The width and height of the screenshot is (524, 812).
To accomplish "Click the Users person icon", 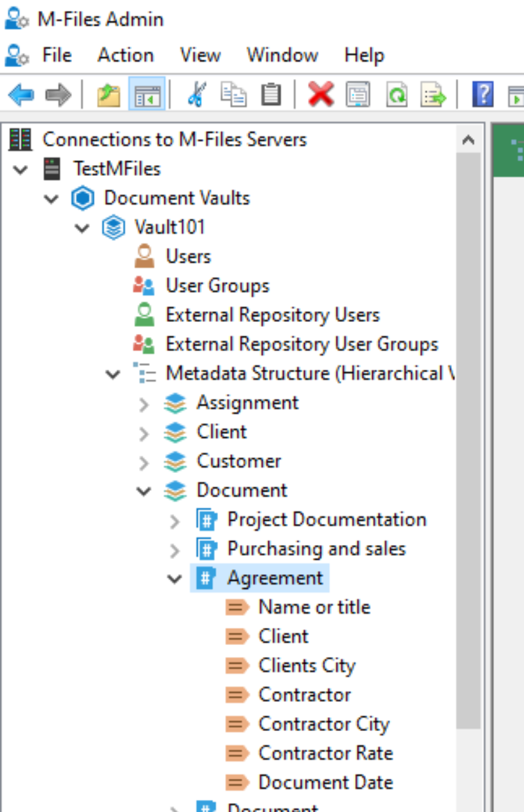I will pos(144,256).
